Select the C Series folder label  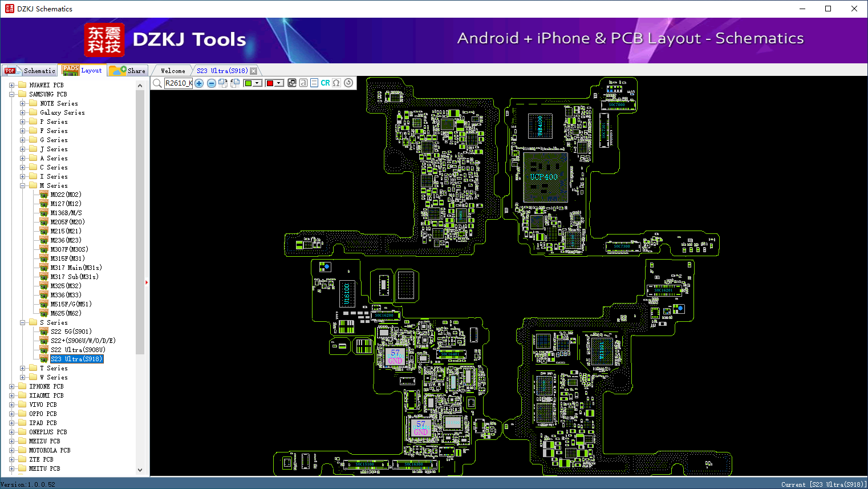[54, 167]
